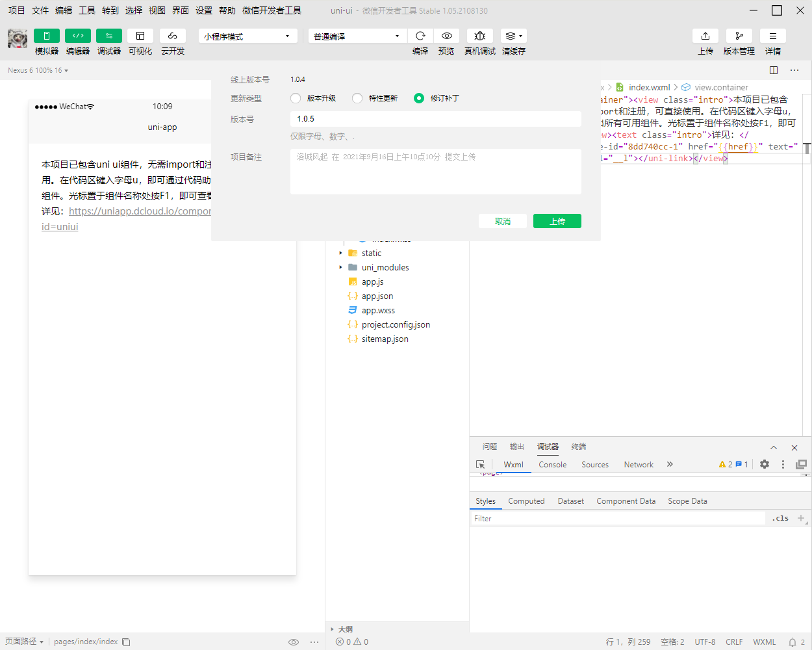Switch to the Console tab
812x650 pixels.
tap(553, 465)
